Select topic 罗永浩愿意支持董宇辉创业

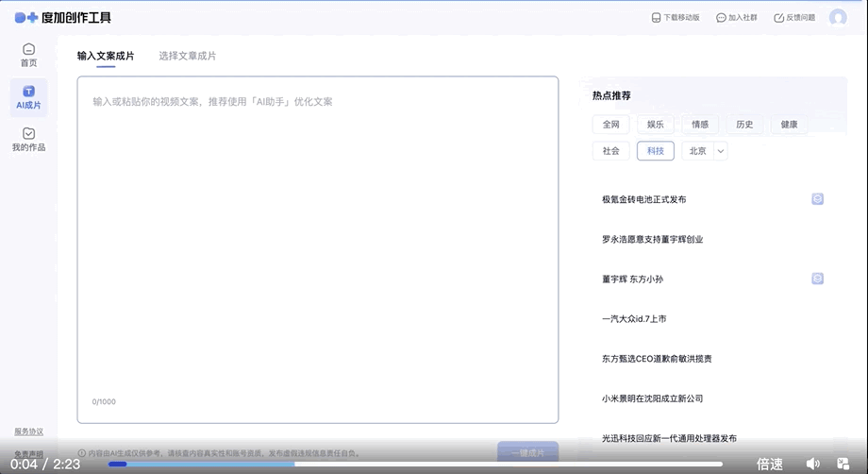(652, 239)
